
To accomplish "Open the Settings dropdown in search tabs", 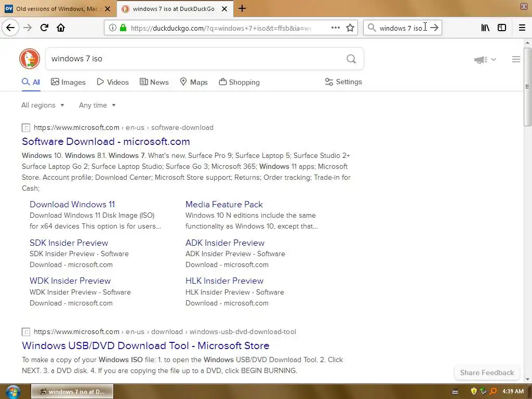I will [343, 82].
